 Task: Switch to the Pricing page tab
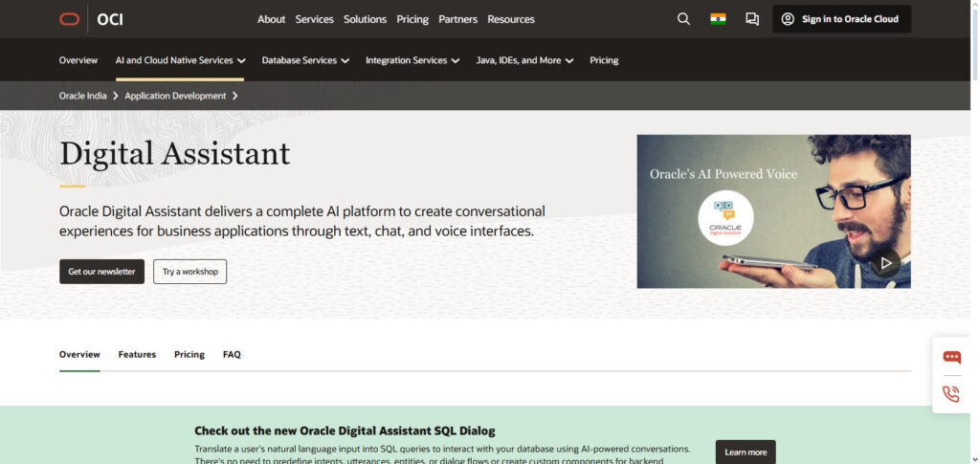(189, 355)
